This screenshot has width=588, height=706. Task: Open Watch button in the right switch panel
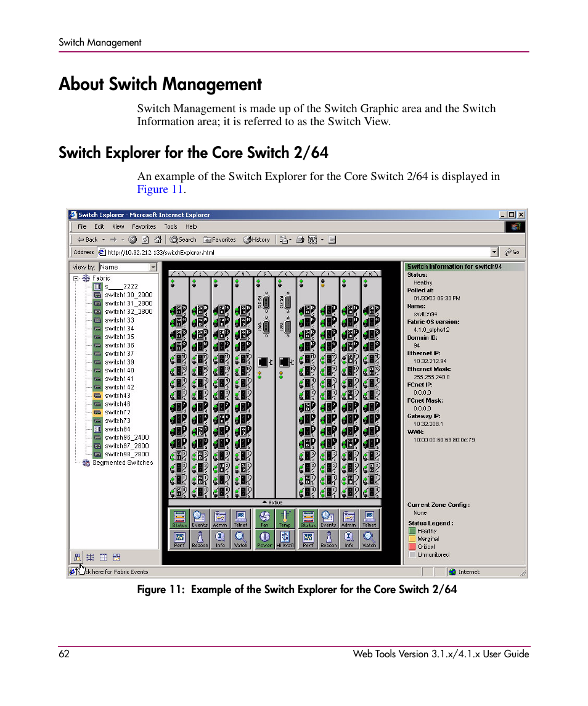coord(369,539)
